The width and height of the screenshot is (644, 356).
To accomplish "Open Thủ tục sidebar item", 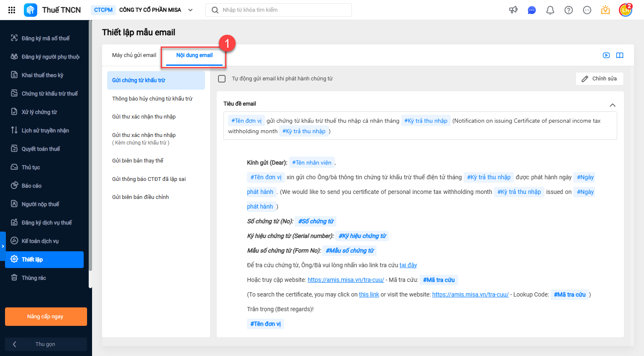I will click(x=44, y=167).
